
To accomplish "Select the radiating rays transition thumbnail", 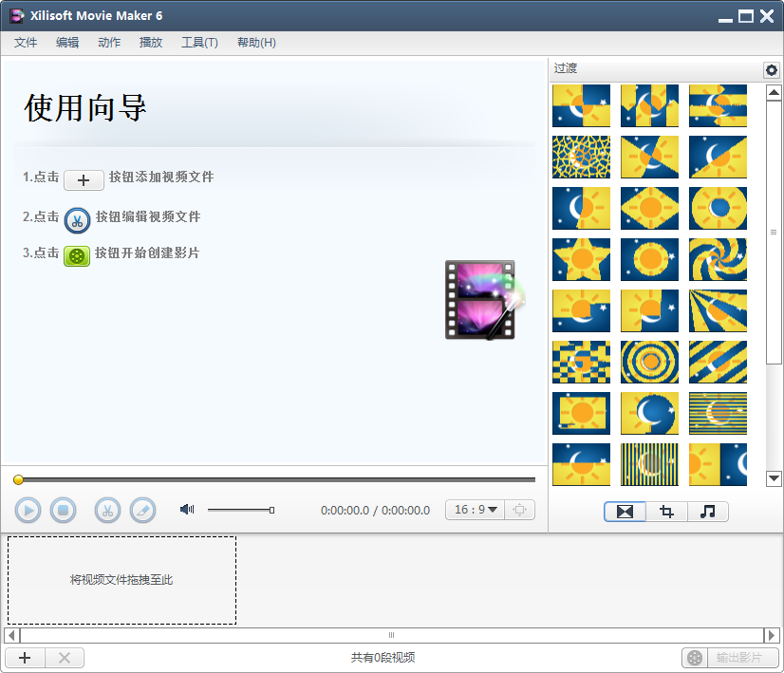I will point(718,311).
